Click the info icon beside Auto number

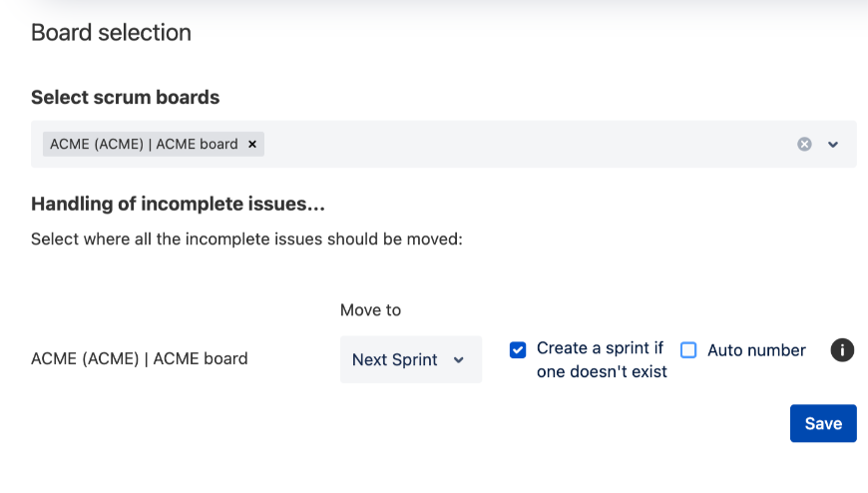pyautogui.click(x=842, y=350)
